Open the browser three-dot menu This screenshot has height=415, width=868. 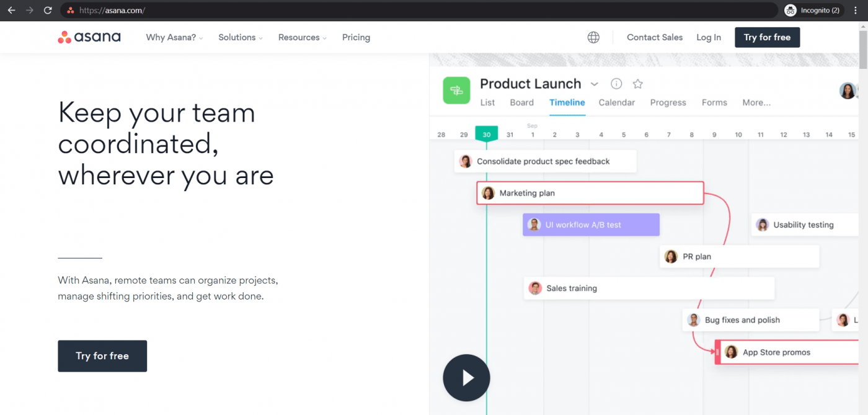(x=856, y=11)
